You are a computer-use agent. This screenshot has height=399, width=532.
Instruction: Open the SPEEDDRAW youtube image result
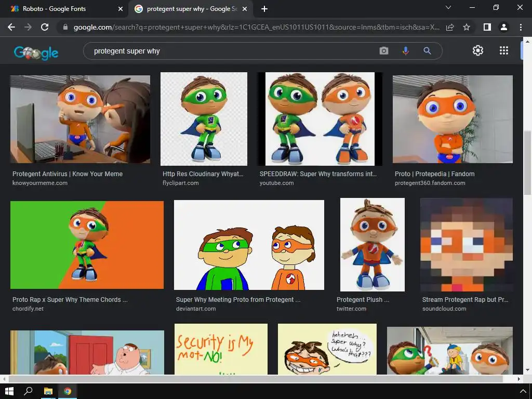click(320, 119)
